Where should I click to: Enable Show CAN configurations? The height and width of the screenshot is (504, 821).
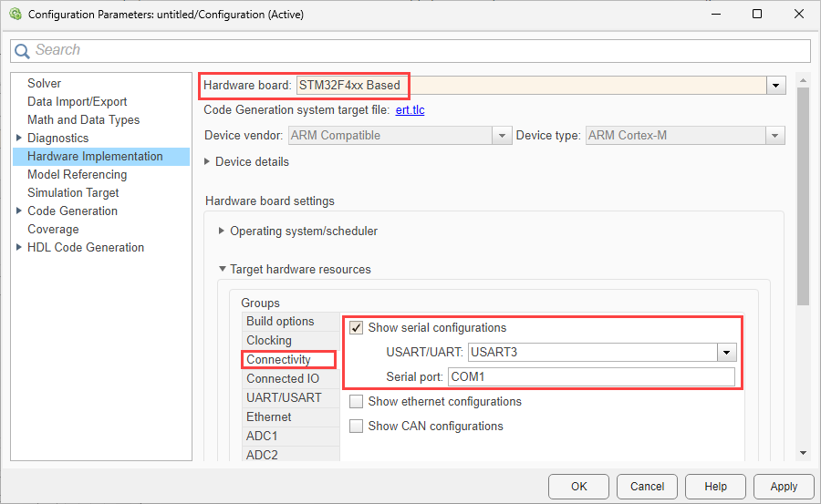(357, 427)
